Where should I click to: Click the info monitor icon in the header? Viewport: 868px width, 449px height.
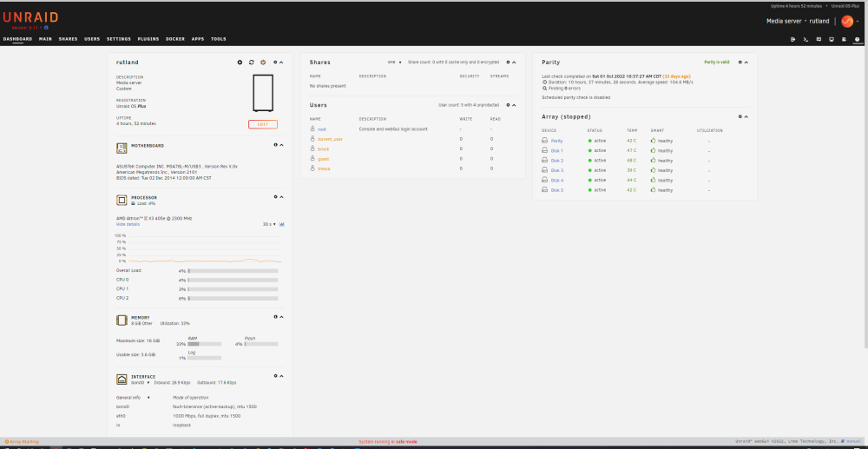[832, 39]
